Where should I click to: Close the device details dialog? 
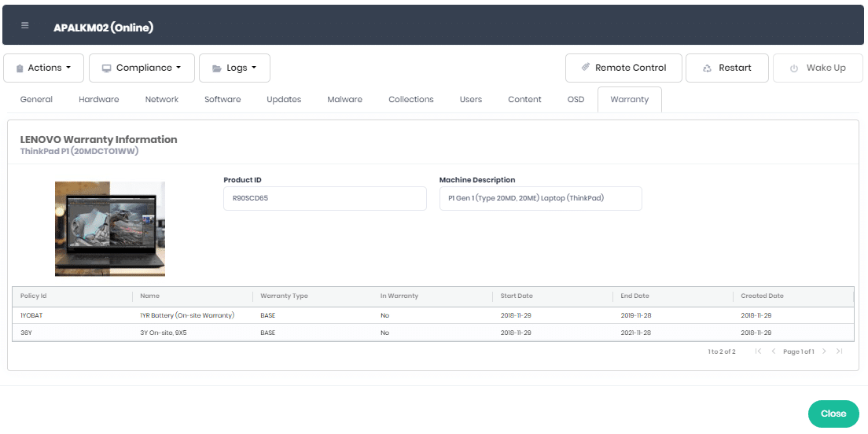[x=833, y=414]
